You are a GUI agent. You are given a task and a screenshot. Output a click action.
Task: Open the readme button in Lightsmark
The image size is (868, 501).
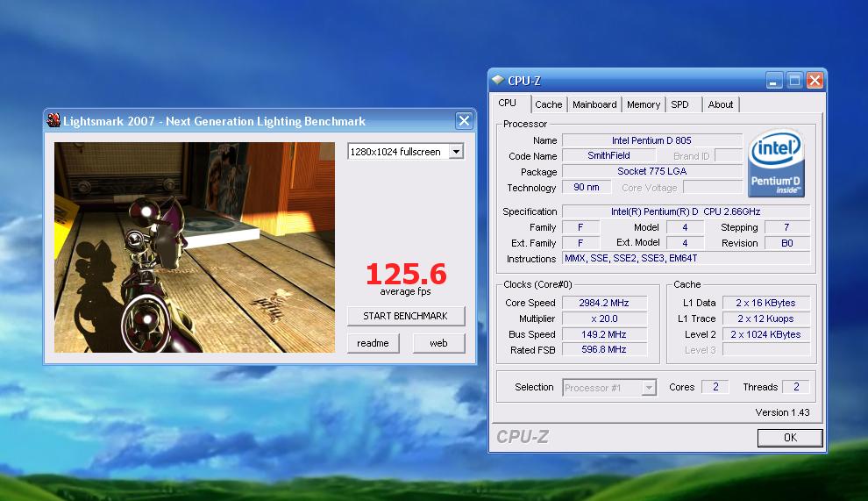click(x=374, y=343)
